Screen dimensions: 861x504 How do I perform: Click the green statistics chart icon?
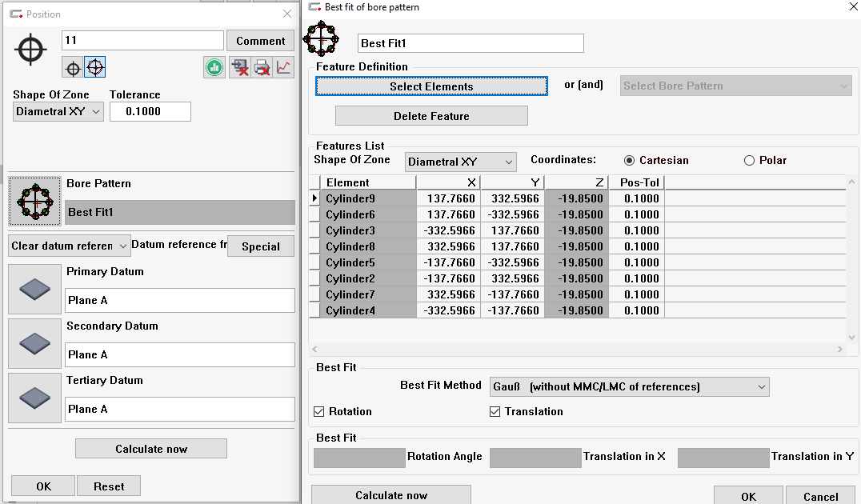click(214, 68)
